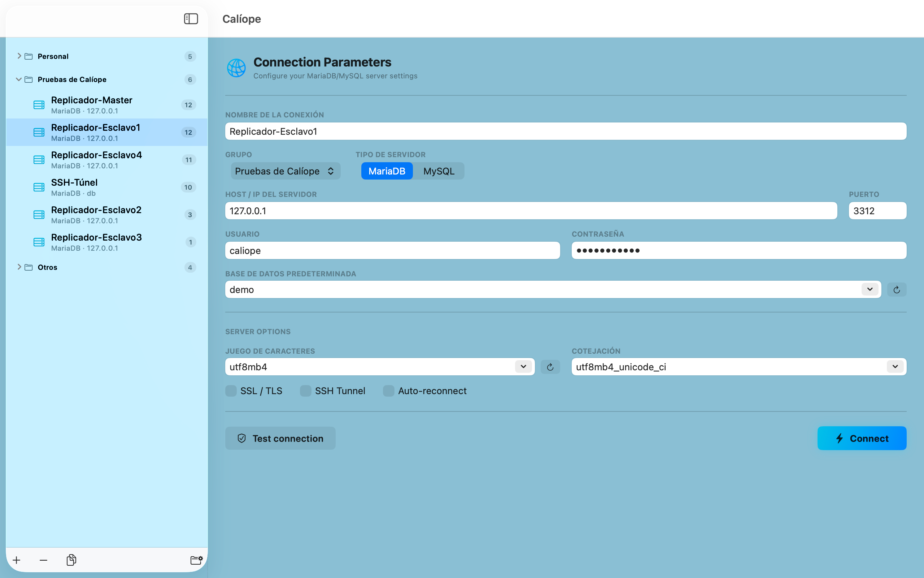The width and height of the screenshot is (924, 578).
Task: Select Replicador-Master connection
Action: click(x=107, y=105)
